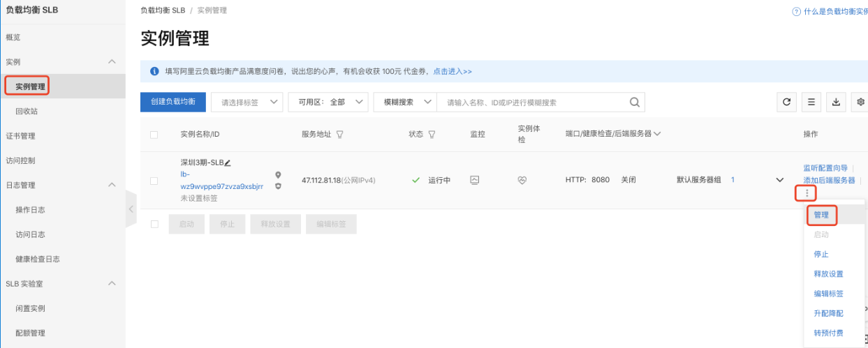Screen dimensions: 868x348
Task: Collapse the 实例 sidebar section
Action: pos(112,61)
